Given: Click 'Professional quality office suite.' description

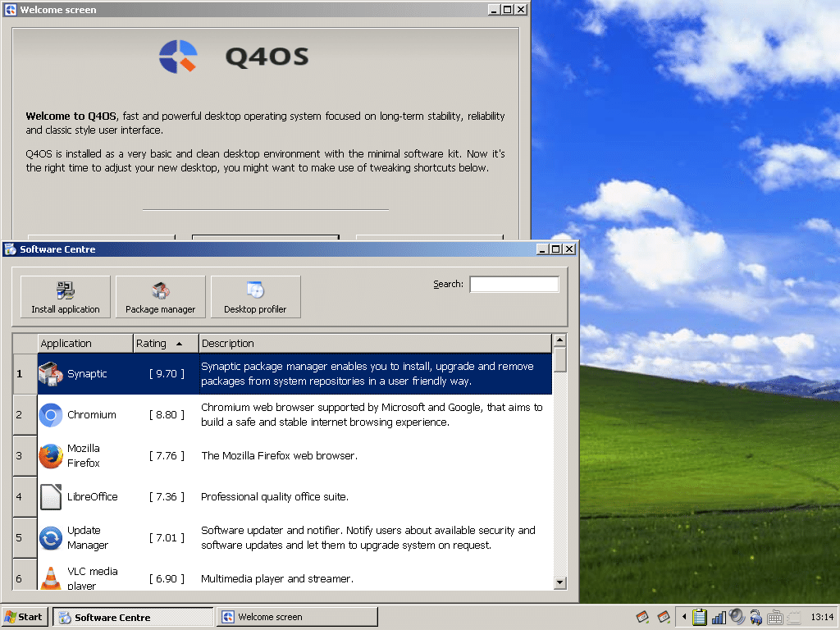Looking at the screenshot, I should (275, 496).
